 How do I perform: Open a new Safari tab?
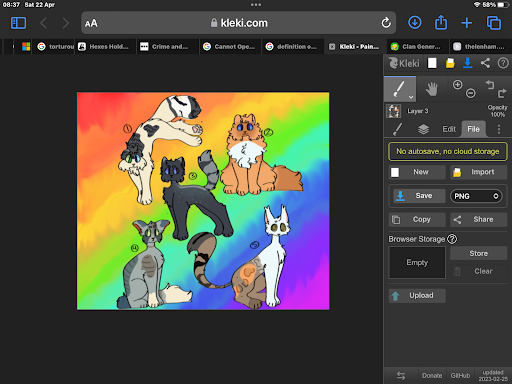click(x=467, y=23)
